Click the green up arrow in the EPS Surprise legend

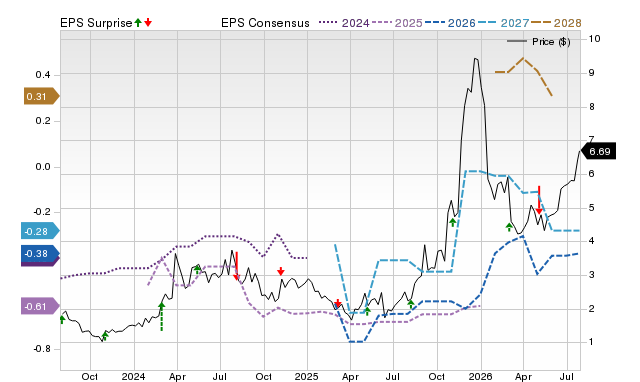(138, 23)
